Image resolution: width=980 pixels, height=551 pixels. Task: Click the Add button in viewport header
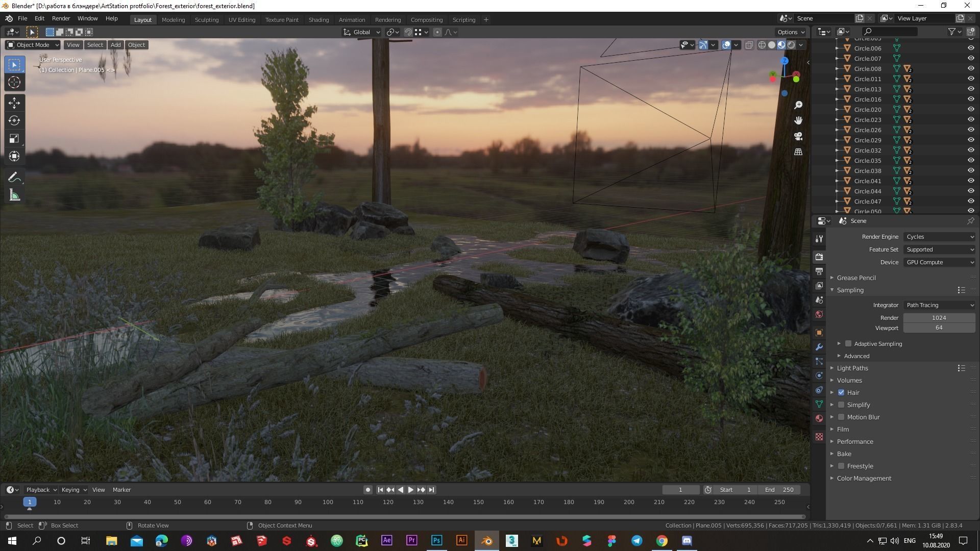[116, 45]
